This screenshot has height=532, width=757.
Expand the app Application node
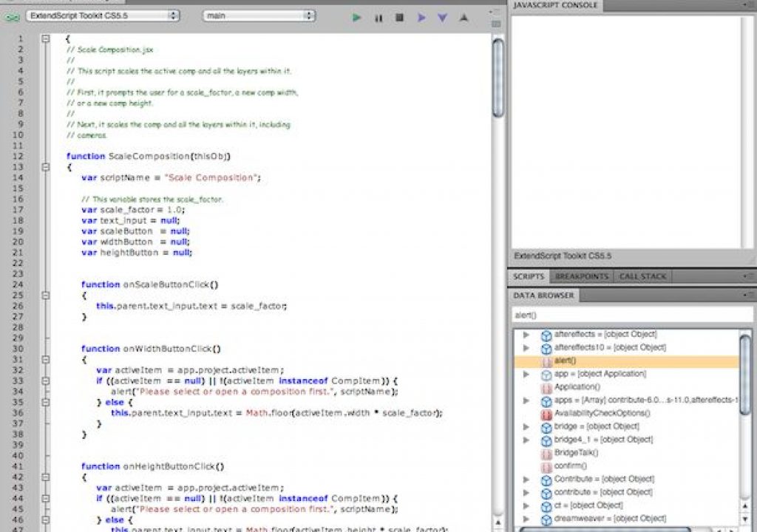click(526, 374)
